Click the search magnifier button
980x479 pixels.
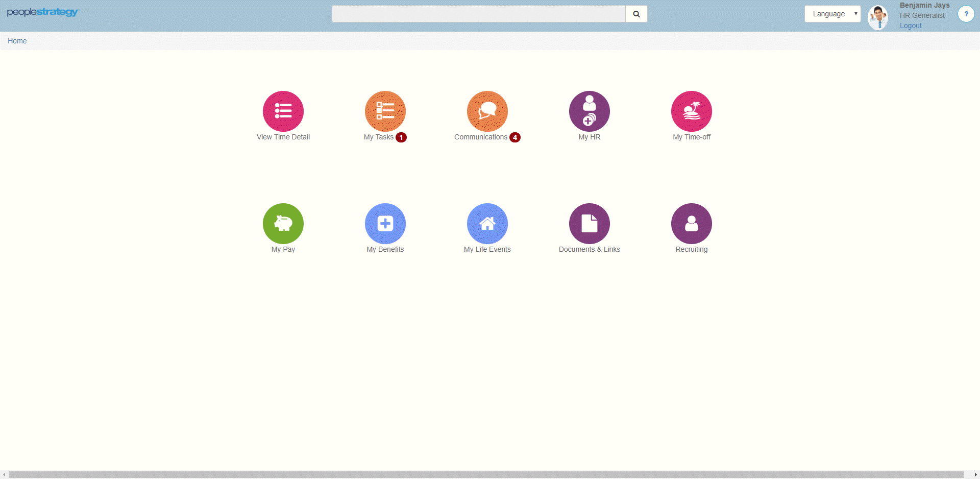(636, 14)
